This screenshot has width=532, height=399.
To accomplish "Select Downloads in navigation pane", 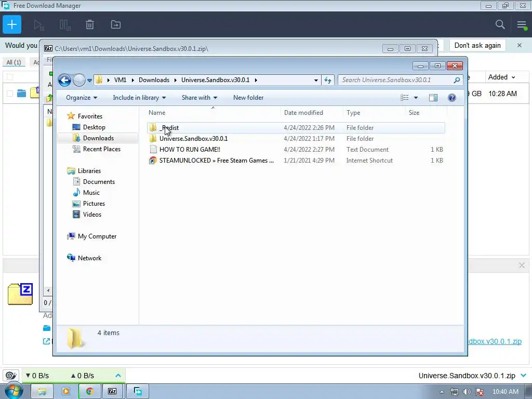I will 98,138.
